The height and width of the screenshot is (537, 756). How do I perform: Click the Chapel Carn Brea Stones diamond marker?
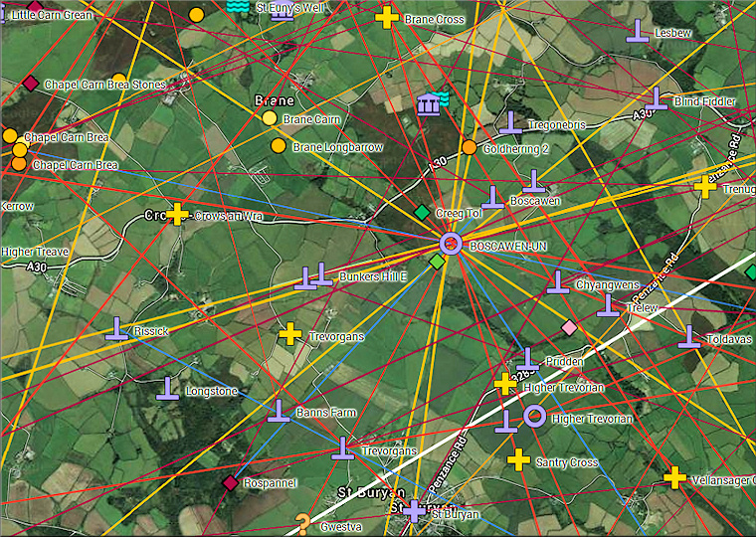click(31, 84)
